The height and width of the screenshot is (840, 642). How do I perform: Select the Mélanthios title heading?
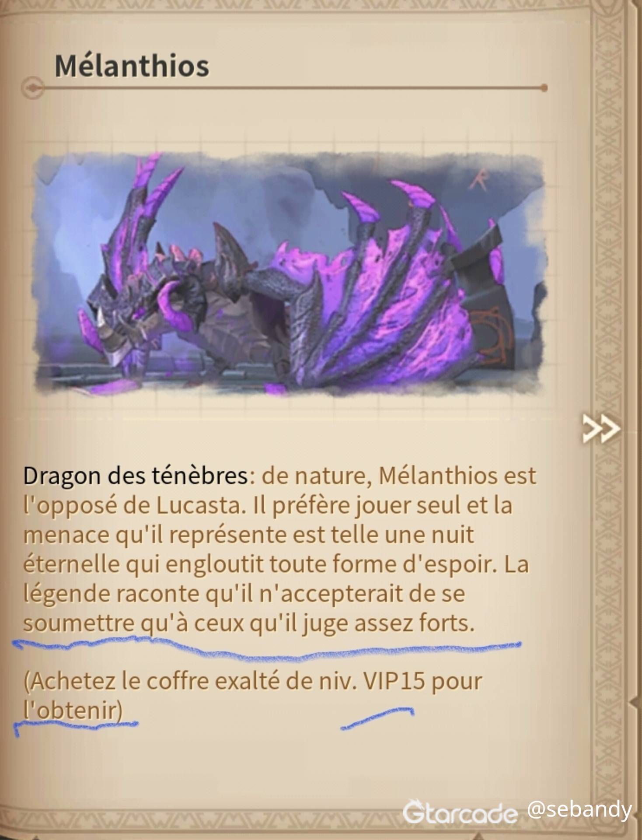pyautogui.click(x=132, y=66)
